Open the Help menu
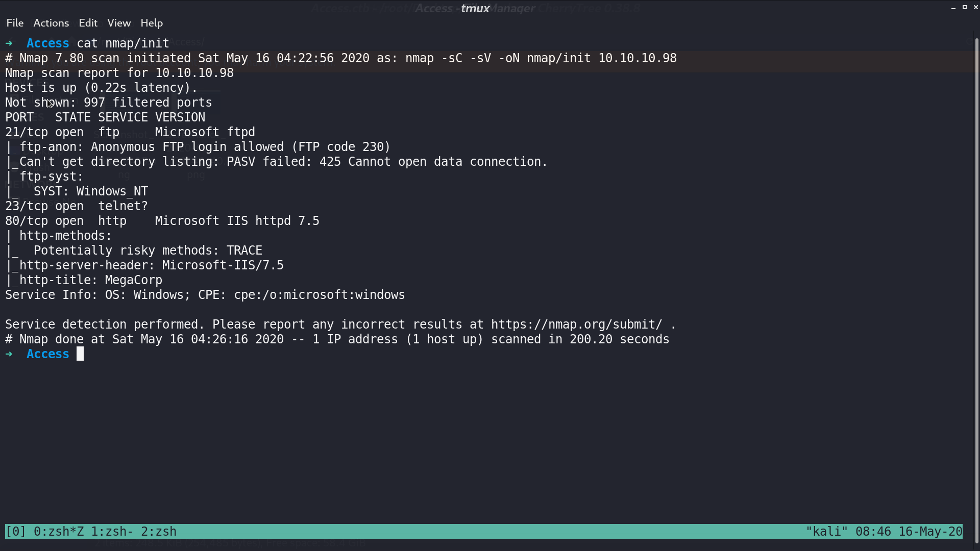Screen dimensions: 980x551 tap(152, 23)
